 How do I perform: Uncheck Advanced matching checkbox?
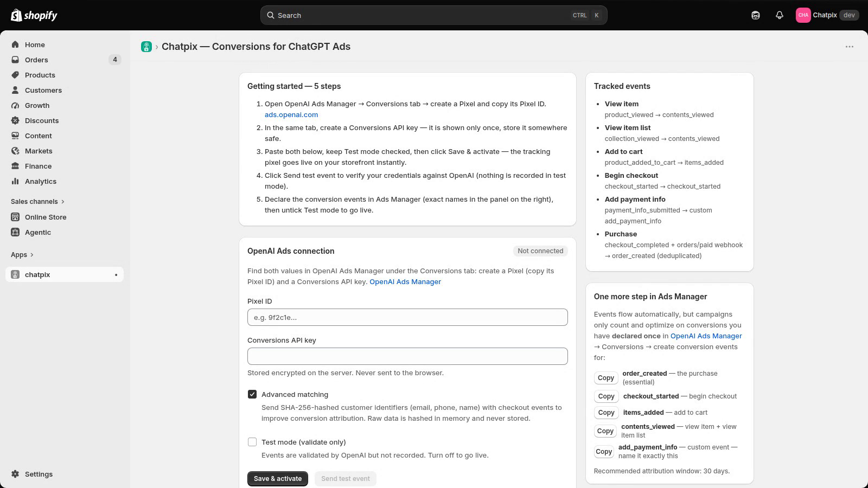click(252, 394)
